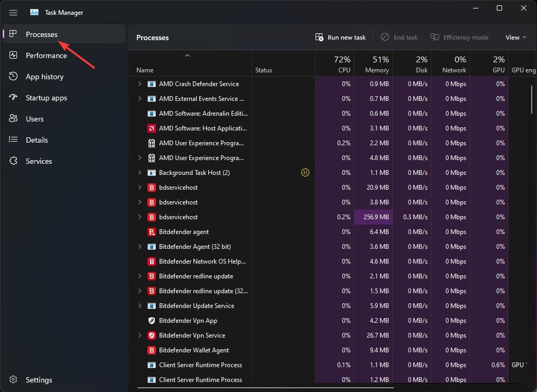Expand Bitdefender redline update (32 row

tap(140, 291)
